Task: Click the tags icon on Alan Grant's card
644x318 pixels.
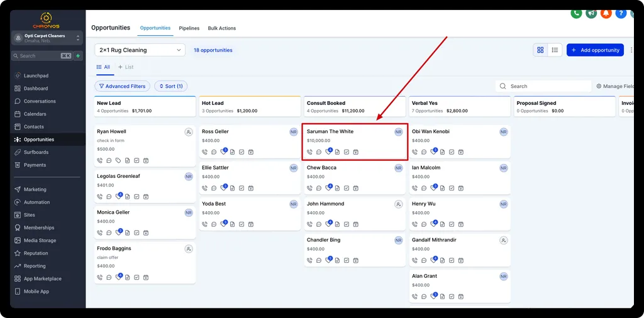Action: pyautogui.click(x=433, y=296)
